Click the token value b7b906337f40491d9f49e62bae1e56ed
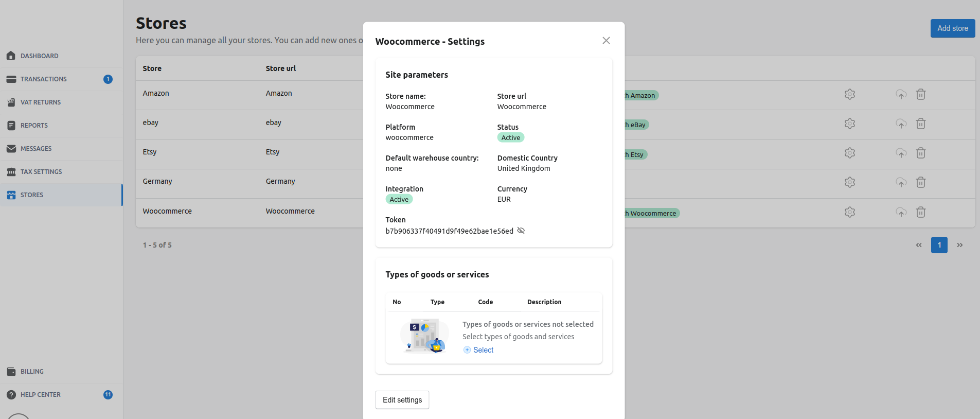Screen dimensions: 980x419 (449, 231)
